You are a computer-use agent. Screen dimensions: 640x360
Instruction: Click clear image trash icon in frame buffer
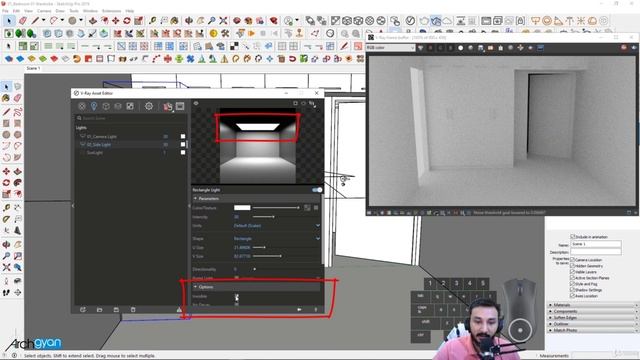(500, 48)
